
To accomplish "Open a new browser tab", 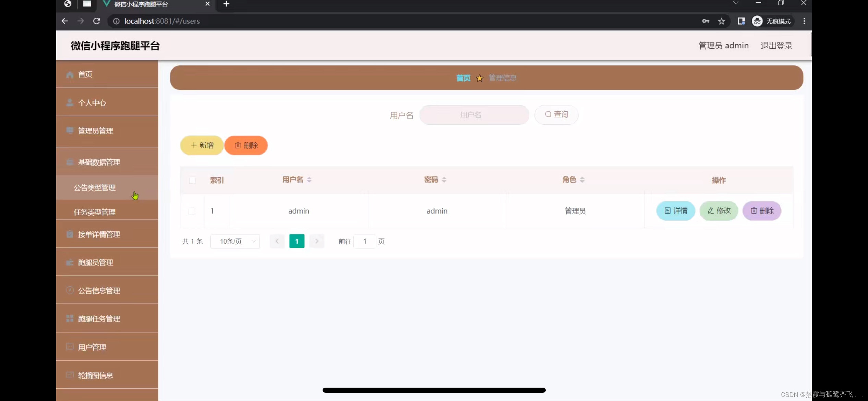I will (x=226, y=4).
